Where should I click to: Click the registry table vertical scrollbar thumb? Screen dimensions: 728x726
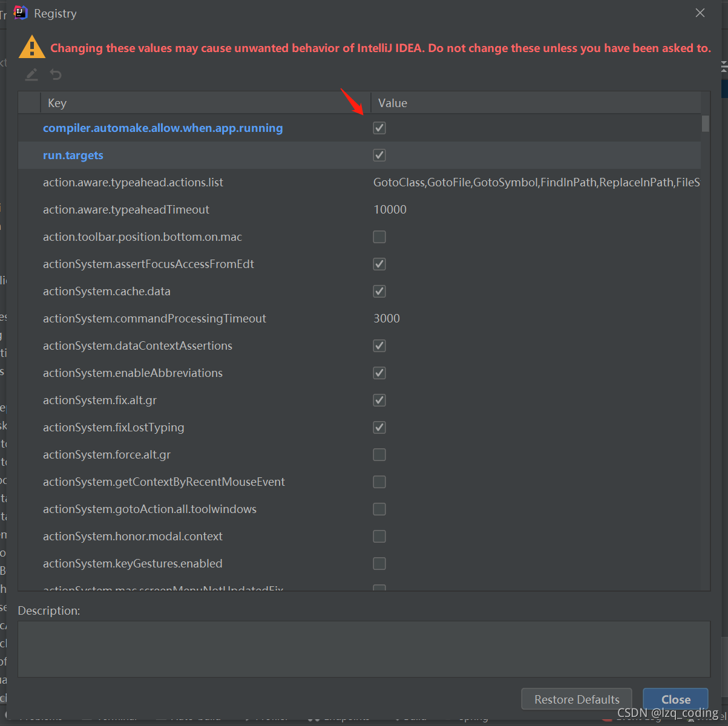tap(706, 123)
